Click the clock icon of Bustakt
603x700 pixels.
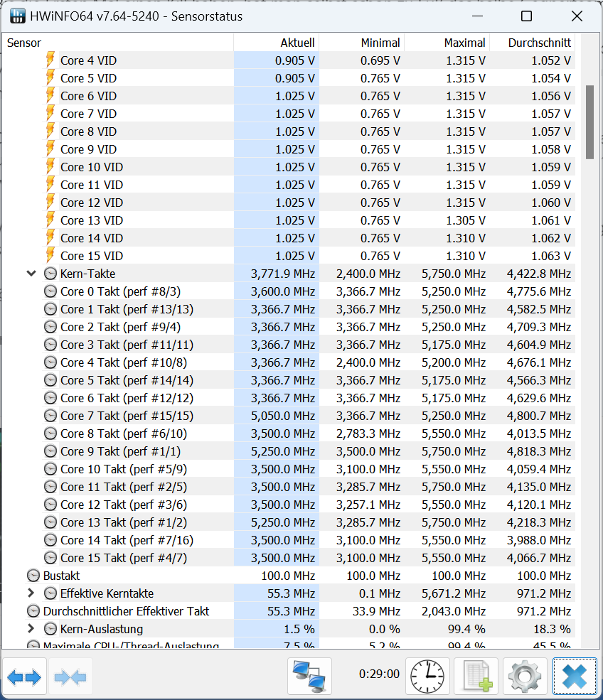pos(33,576)
